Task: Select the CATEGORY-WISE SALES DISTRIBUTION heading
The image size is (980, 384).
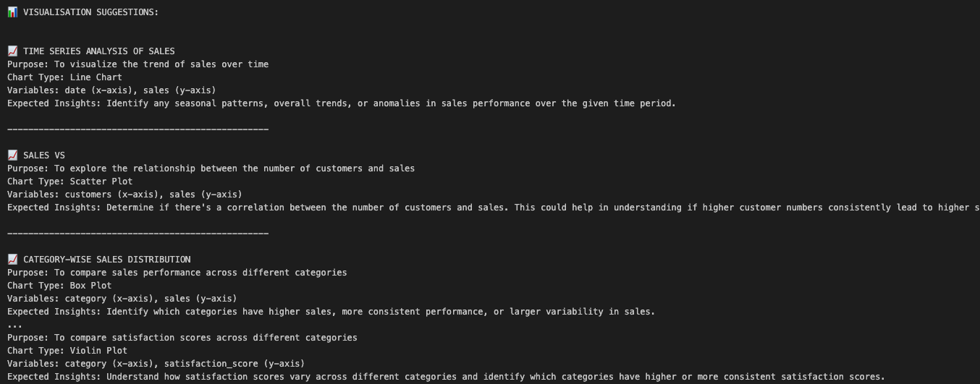Action: [x=106, y=260]
